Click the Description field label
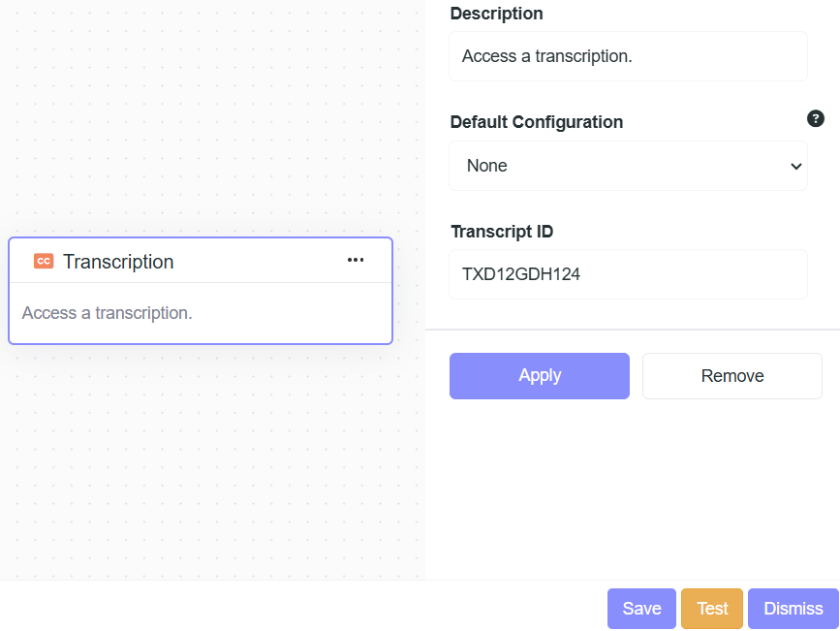The width and height of the screenshot is (840, 631). click(496, 14)
